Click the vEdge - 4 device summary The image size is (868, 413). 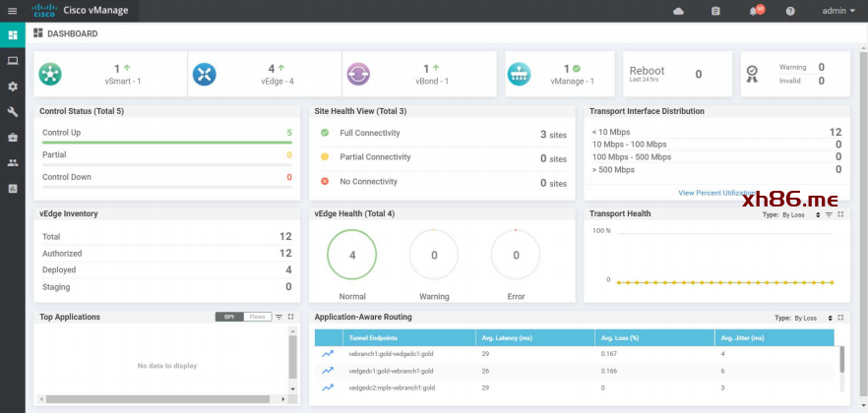coord(271,75)
